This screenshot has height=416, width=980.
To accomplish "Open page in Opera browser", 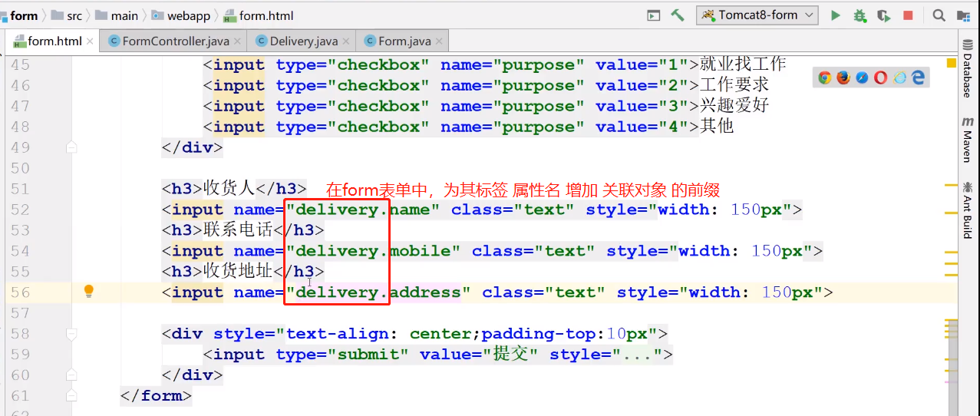I will pyautogui.click(x=880, y=78).
